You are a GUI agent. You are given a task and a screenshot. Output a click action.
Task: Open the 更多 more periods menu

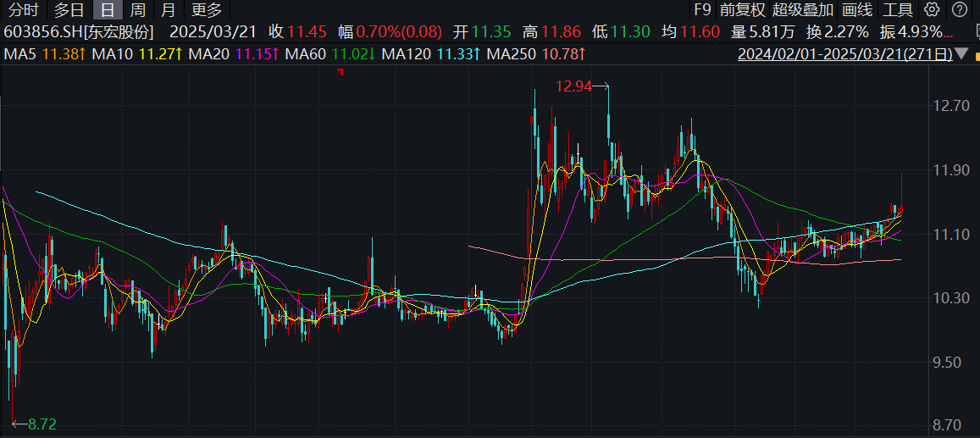[x=207, y=9]
